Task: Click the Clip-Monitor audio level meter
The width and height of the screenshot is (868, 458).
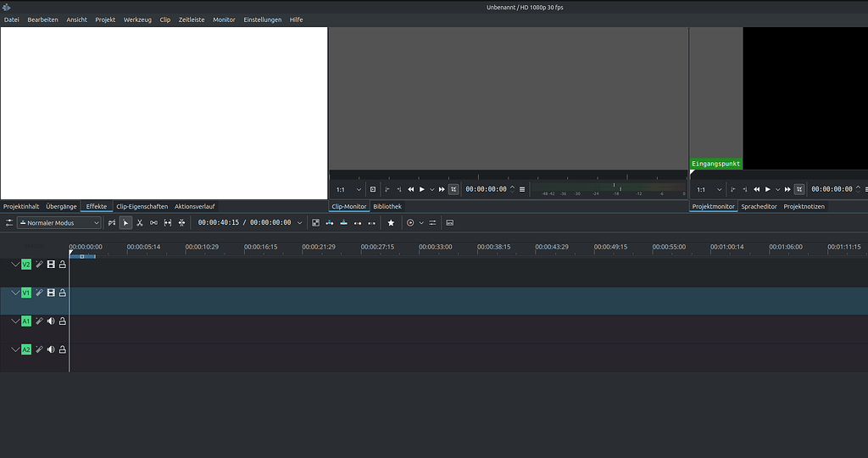Action: [608, 189]
